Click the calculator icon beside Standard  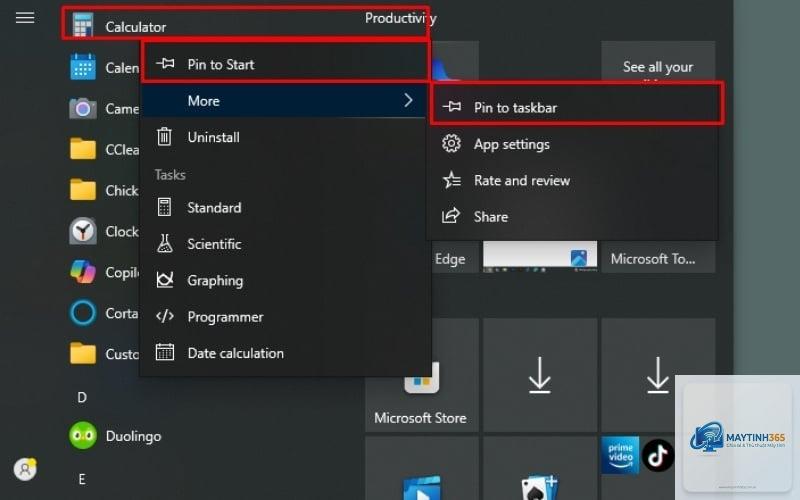164,207
